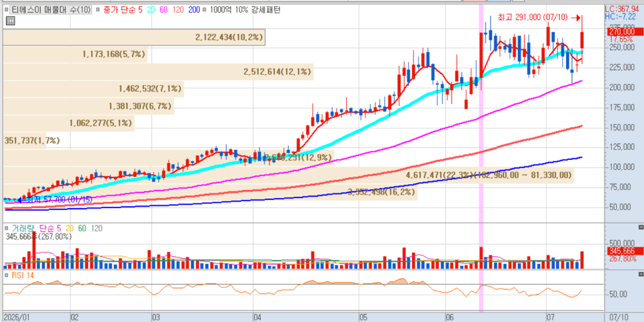The width and height of the screenshot is (644, 322).
Task: Click the grid table icon below the chart title
Action: (x=10, y=21)
